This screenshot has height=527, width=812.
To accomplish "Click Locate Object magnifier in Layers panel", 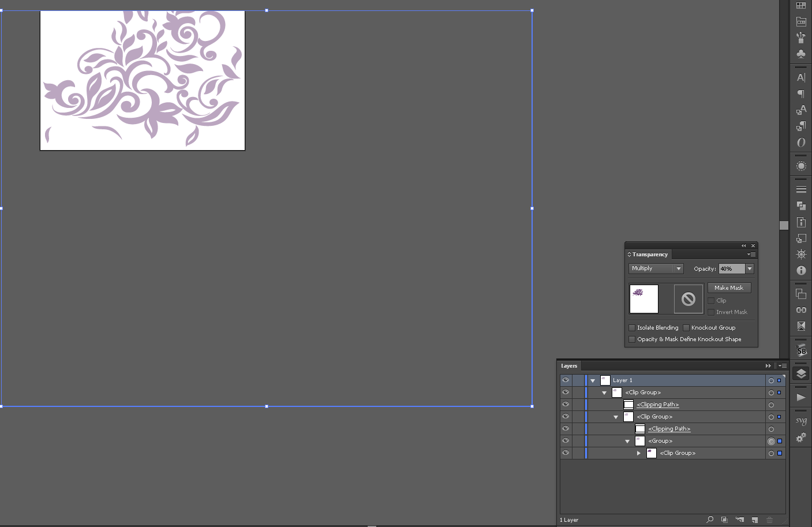I will [x=710, y=519].
